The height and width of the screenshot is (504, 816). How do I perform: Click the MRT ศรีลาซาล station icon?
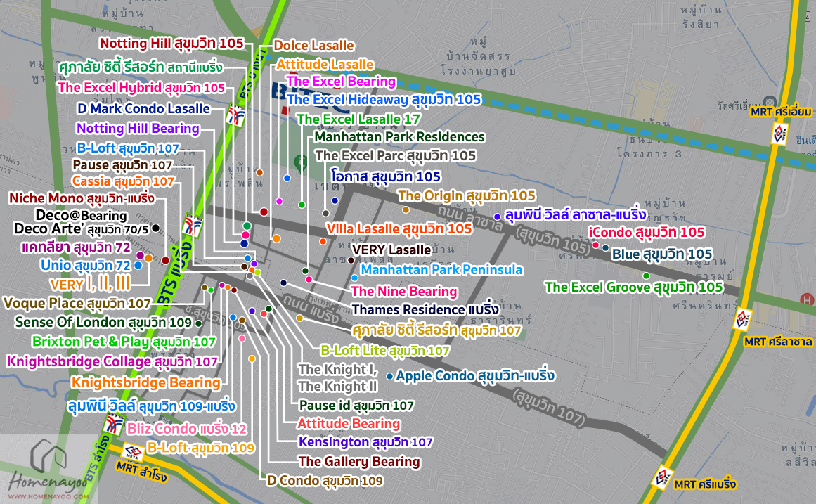(x=743, y=319)
